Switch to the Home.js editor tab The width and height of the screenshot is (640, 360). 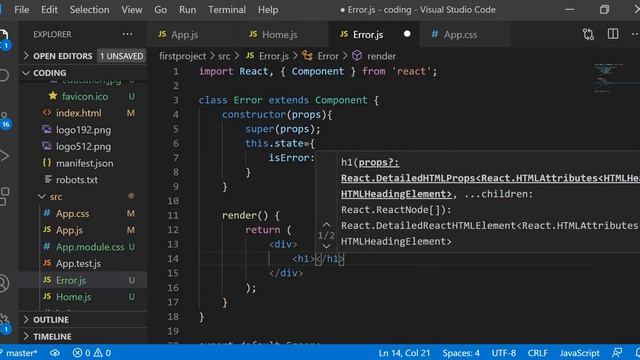[x=283, y=34]
